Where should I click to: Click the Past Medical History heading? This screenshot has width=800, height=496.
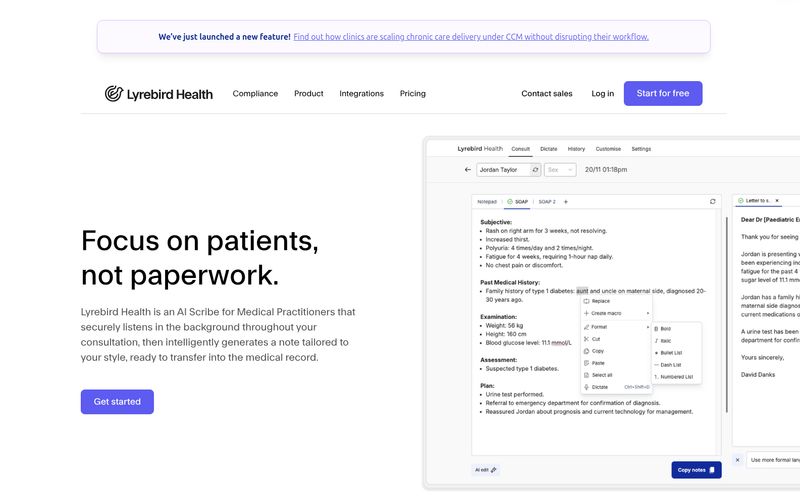point(510,283)
